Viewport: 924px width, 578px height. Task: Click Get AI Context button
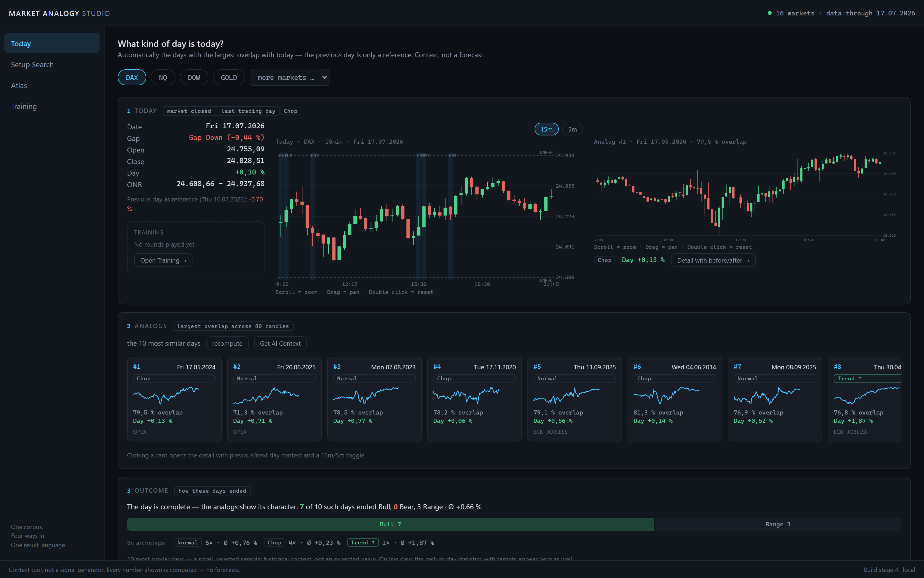(x=280, y=343)
